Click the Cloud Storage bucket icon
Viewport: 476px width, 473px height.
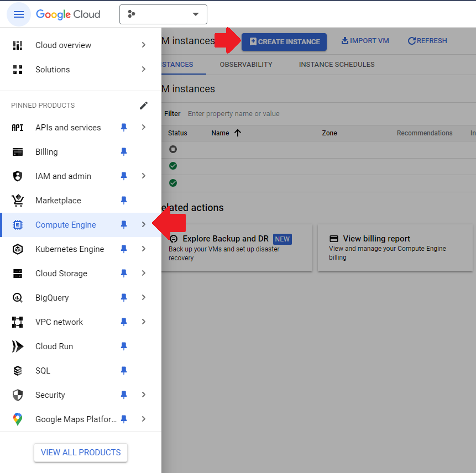point(18,273)
